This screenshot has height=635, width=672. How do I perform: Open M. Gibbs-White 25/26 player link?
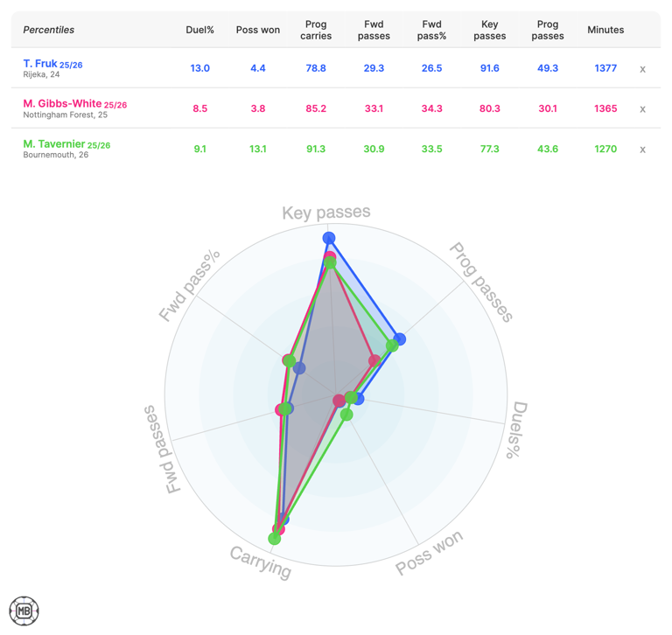(75, 104)
